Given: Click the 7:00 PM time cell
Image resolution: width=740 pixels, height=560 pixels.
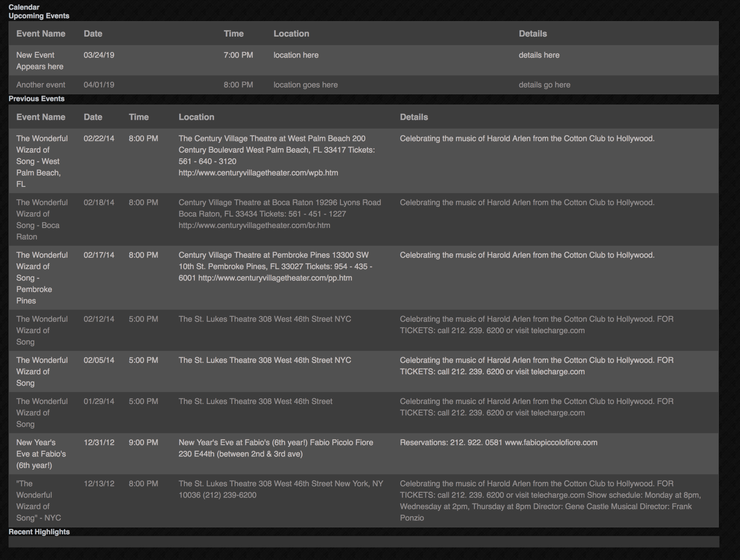Looking at the screenshot, I should click(238, 55).
